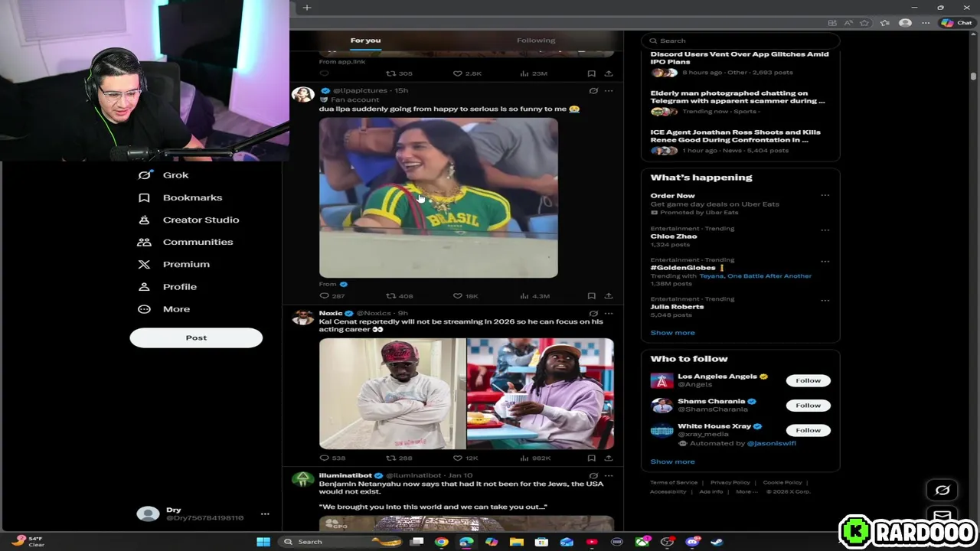Open Grok explain on Noxics post
Screen dimensions: 980x551
[x=593, y=314]
